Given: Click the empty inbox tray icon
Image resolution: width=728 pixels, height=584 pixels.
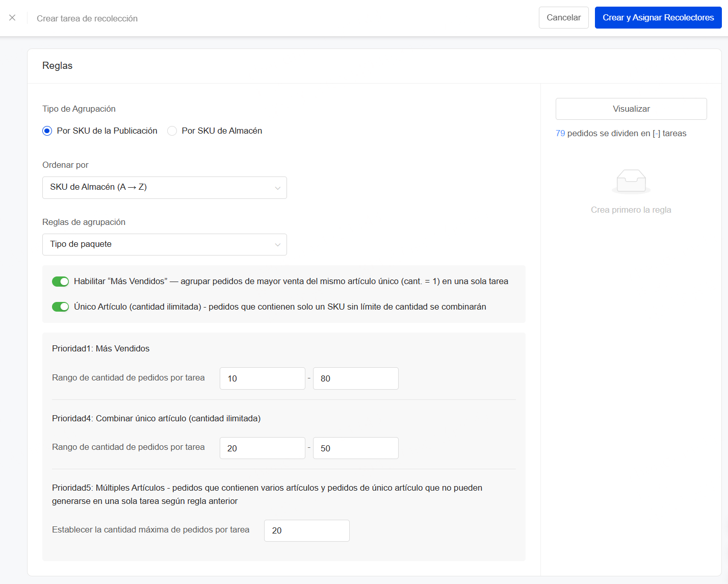Looking at the screenshot, I should point(631,182).
